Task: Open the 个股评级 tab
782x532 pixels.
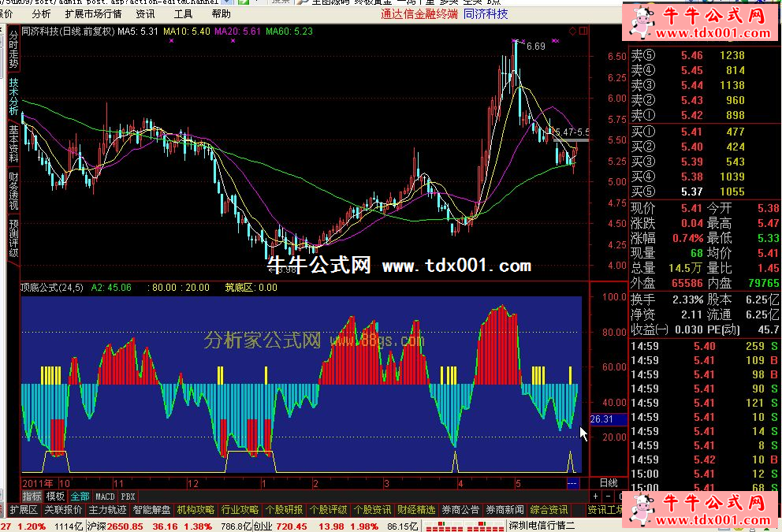Action: coord(328,510)
